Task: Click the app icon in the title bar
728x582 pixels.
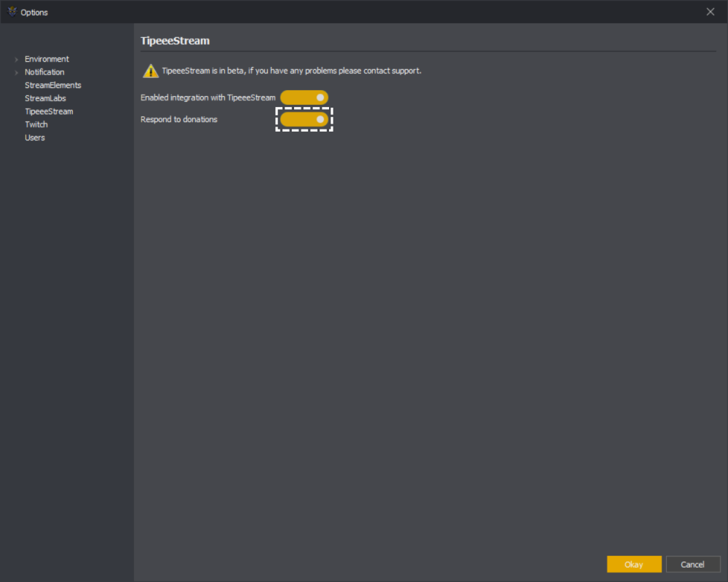Action: click(x=12, y=12)
